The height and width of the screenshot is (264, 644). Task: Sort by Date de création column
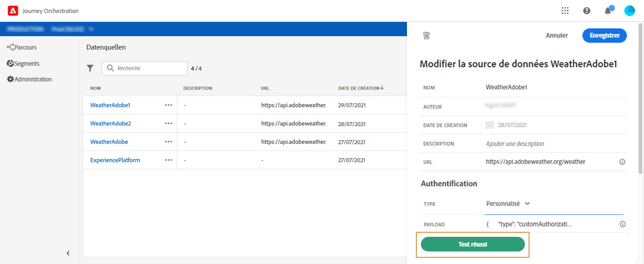click(361, 88)
